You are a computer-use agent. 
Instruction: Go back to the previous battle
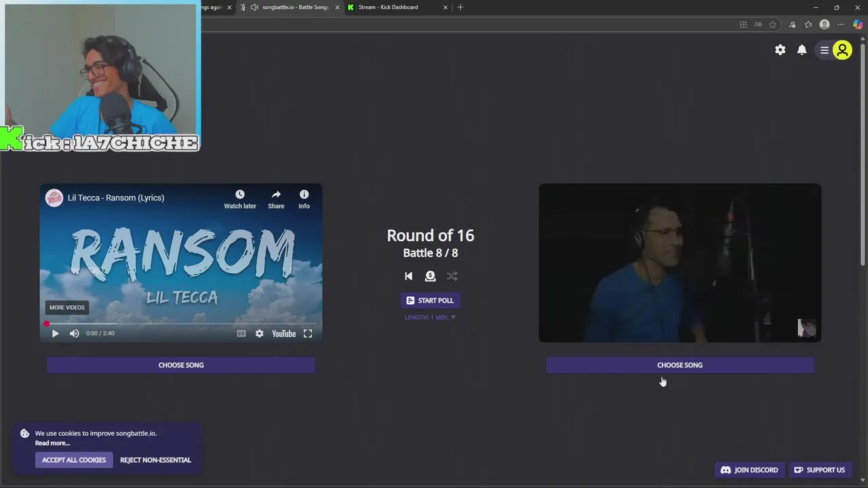408,276
